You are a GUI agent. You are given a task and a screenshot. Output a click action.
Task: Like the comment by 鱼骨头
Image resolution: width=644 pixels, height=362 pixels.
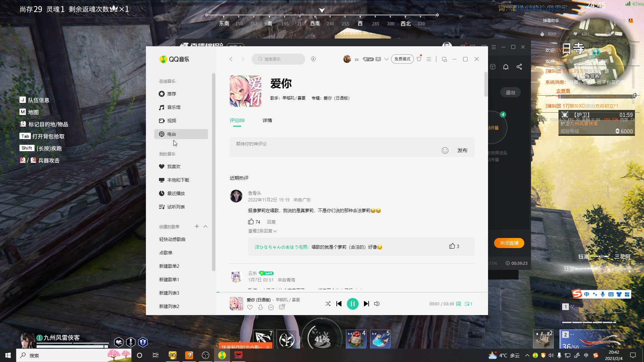point(251,222)
